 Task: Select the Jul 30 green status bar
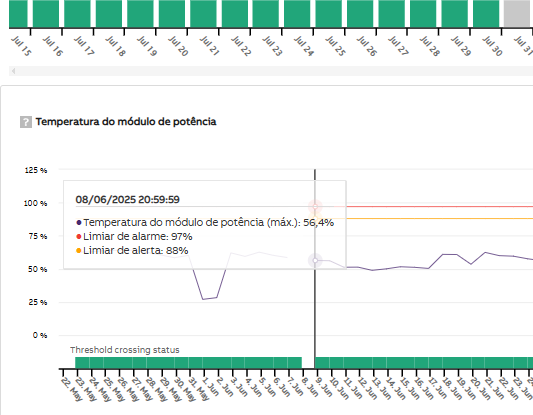(x=486, y=14)
